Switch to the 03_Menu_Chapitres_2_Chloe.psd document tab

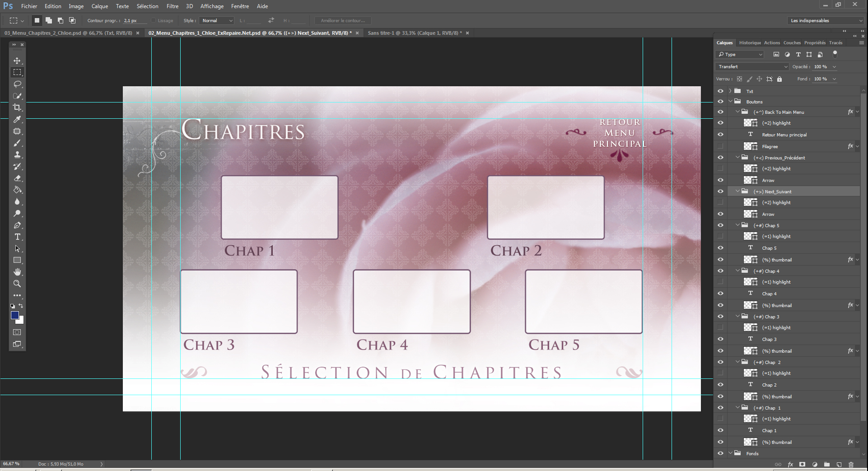click(68, 33)
